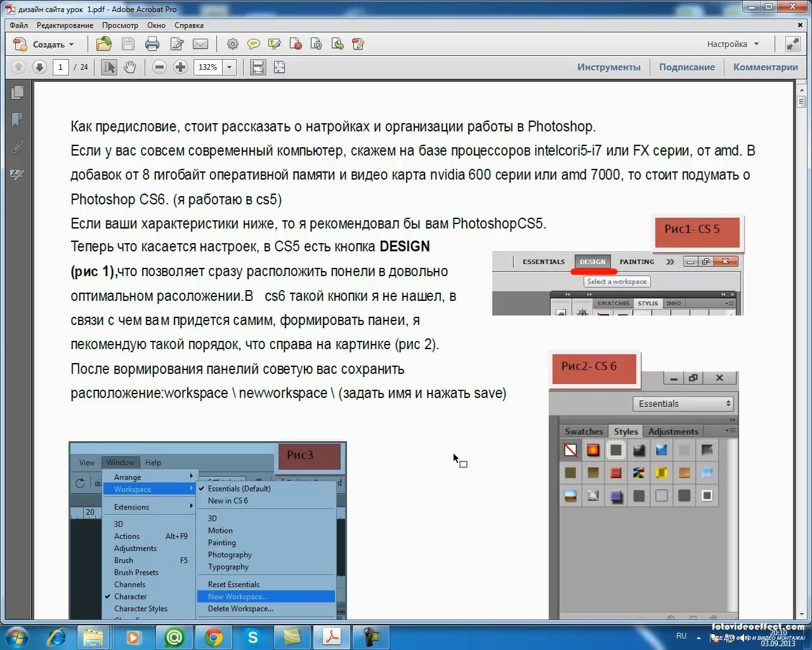Viewport: 812px width, 650px height.
Task: Click the page number input field
Action: 61,67
